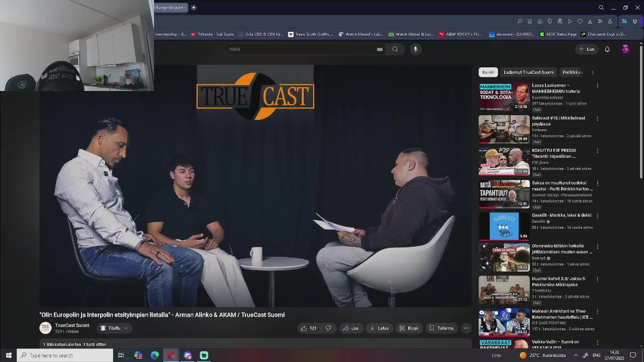Dislike the video with thumbs down

click(x=329, y=328)
